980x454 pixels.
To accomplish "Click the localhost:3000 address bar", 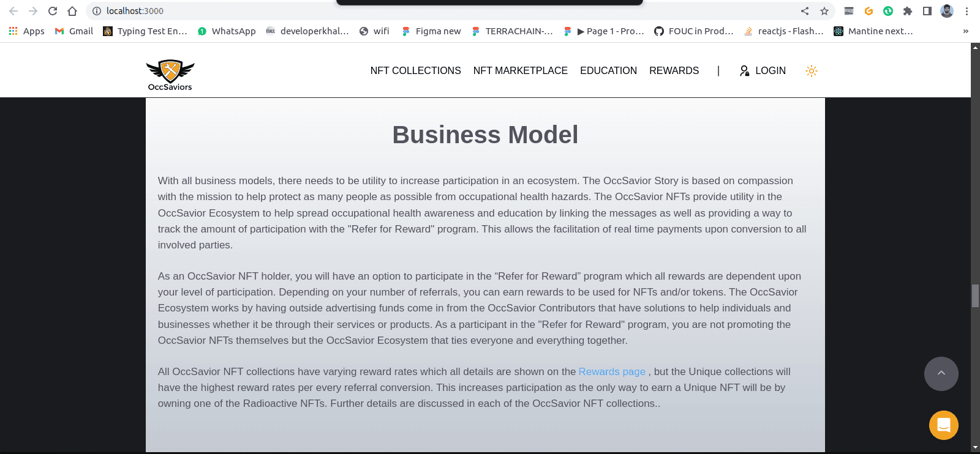I will click(441, 11).
